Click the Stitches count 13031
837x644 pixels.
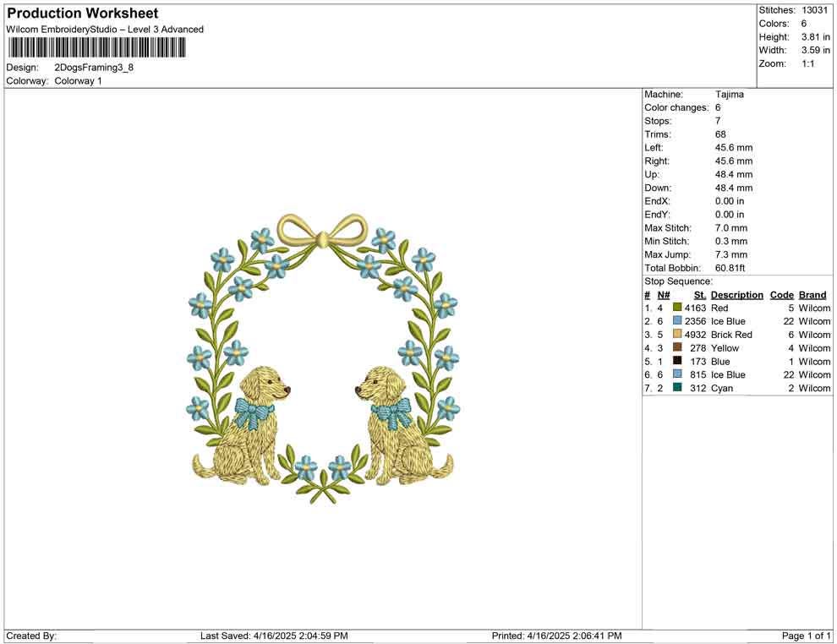point(815,10)
